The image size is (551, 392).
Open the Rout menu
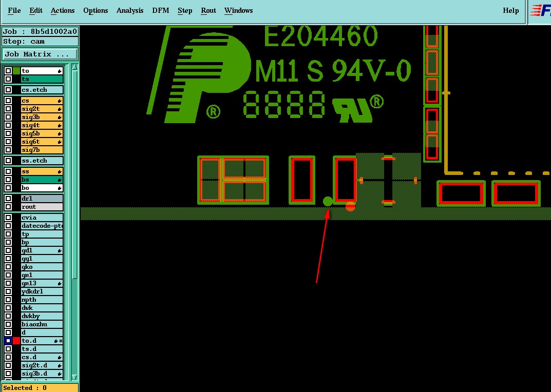[208, 11]
